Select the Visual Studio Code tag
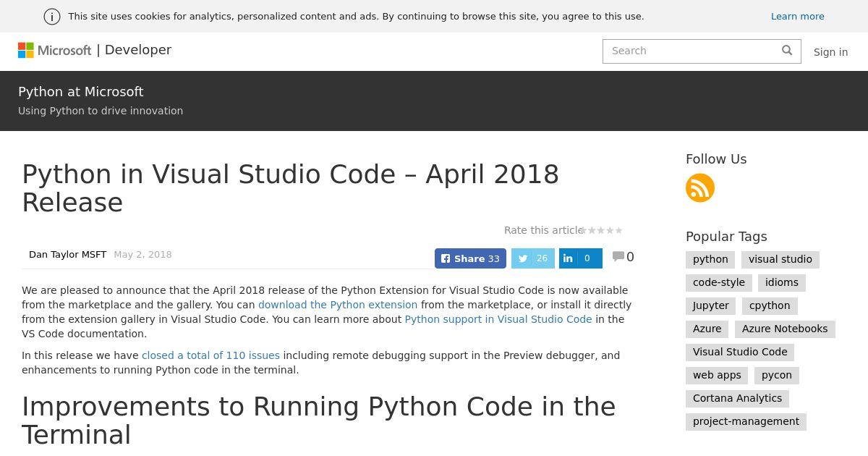The height and width of the screenshot is (456, 868). click(x=740, y=352)
